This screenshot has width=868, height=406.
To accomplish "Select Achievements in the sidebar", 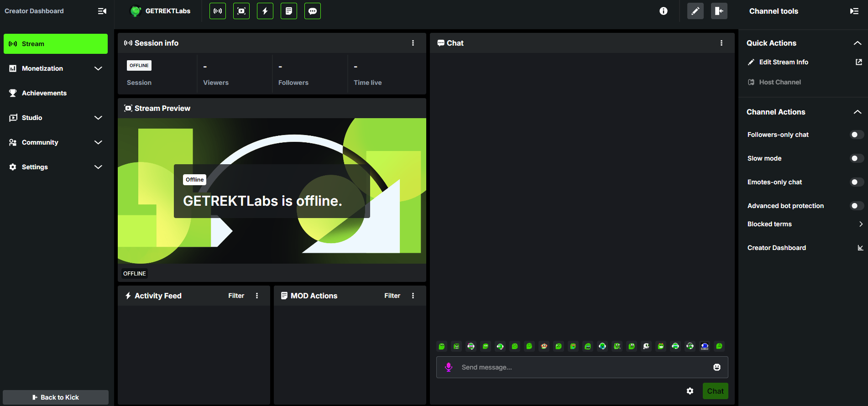I will pos(44,93).
